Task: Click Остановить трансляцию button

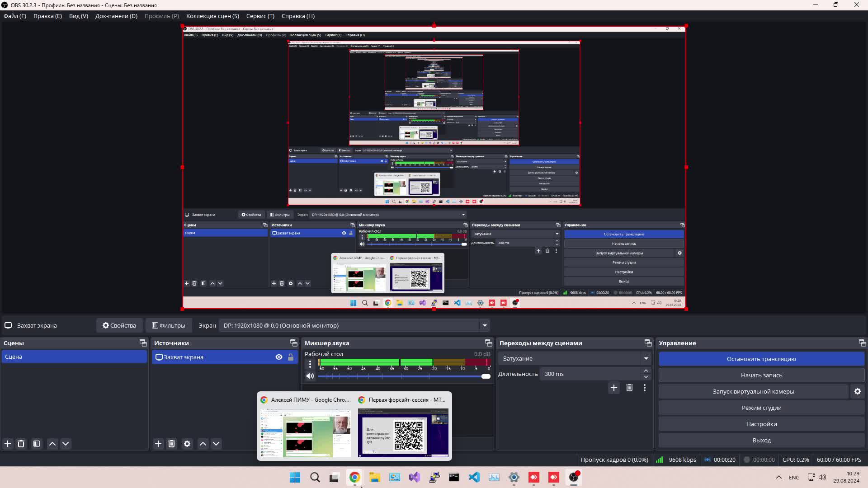Action: click(761, 359)
